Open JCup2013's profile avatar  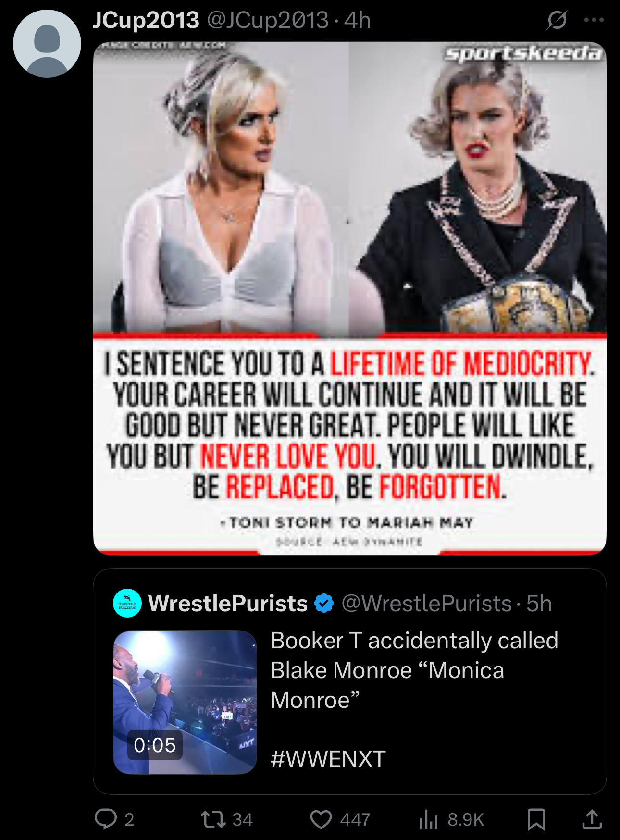click(47, 44)
